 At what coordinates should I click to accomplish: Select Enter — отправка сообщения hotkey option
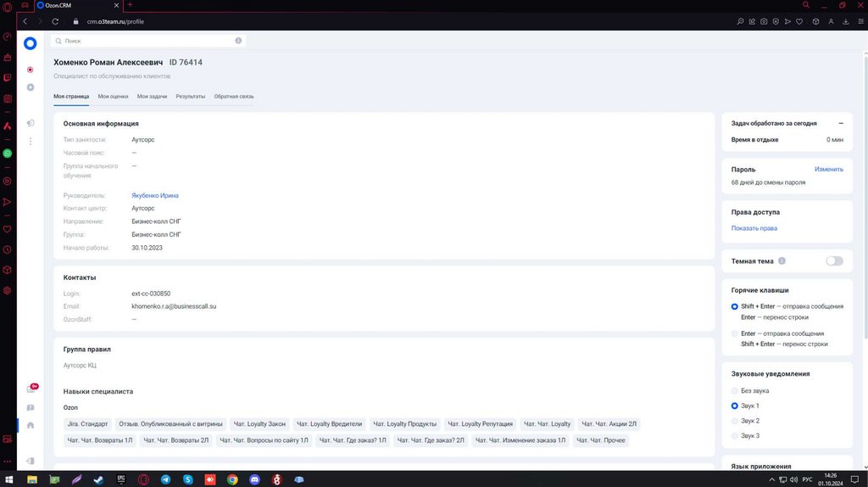(x=735, y=333)
